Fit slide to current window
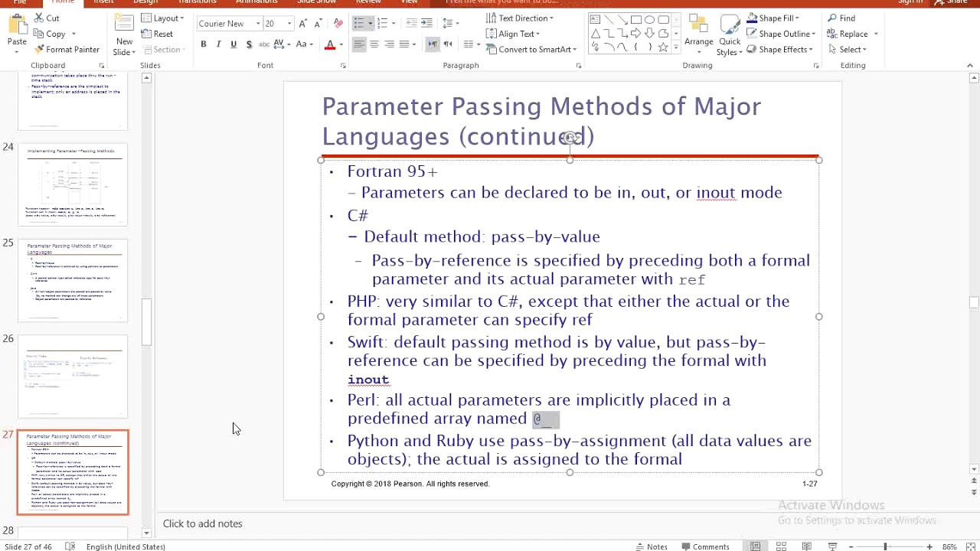Image resolution: width=980 pixels, height=551 pixels. pos(971,546)
